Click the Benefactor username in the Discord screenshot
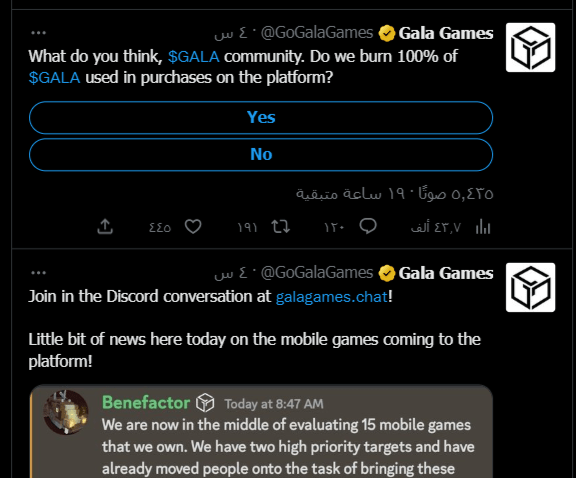Viewport: 576px width, 478px height. pyautogui.click(x=146, y=403)
